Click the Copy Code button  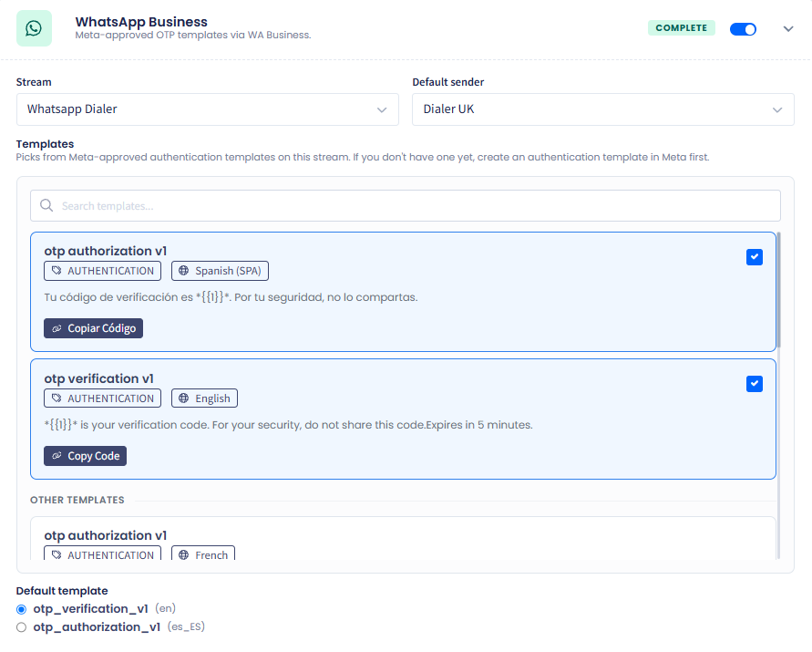coord(86,456)
